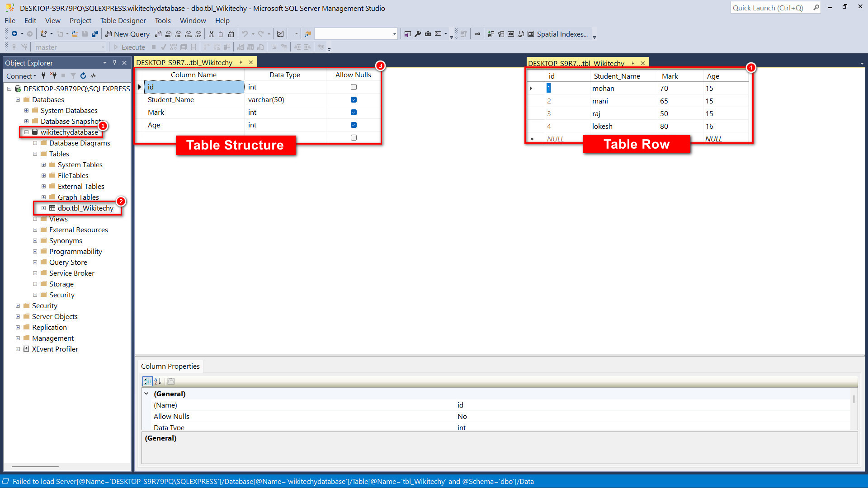Image resolution: width=868 pixels, height=488 pixels.
Task: Click the categorized sort icon in Column Properties
Action: [147, 381]
